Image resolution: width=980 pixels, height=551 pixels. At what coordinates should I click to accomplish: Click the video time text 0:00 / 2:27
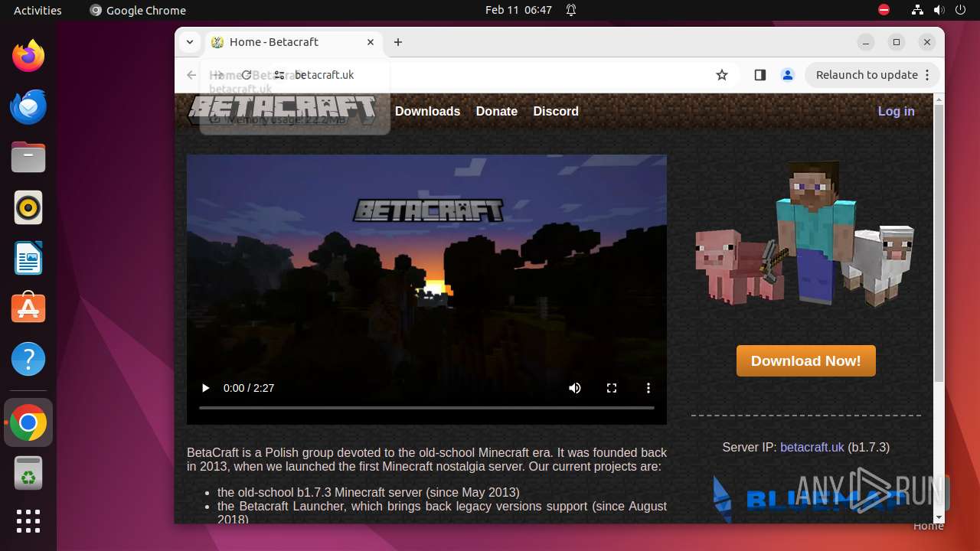pyautogui.click(x=249, y=388)
